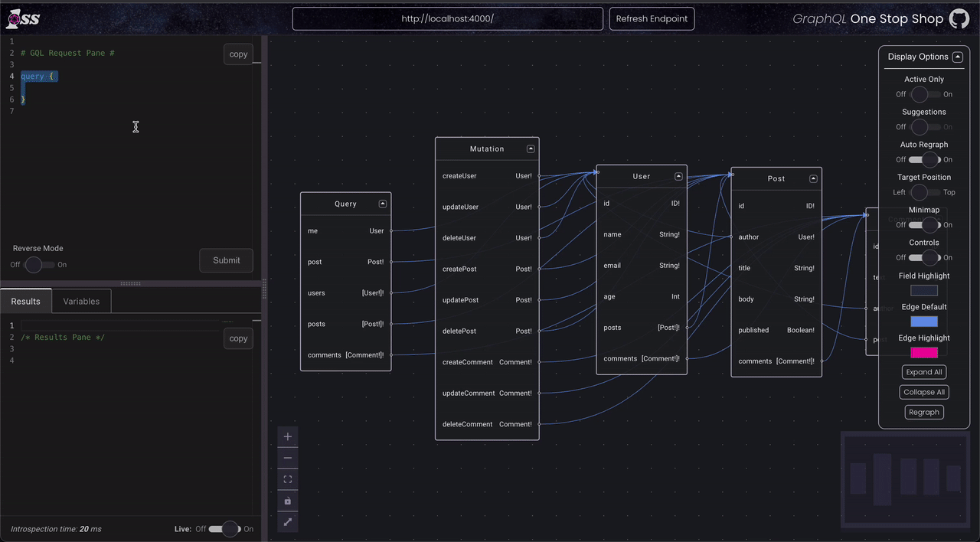980x542 pixels.
Task: Toggle the Reverse Mode switch
Action: click(38, 265)
